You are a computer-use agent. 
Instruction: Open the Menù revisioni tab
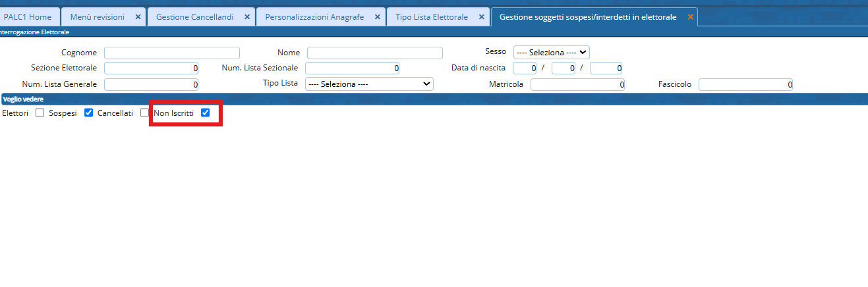pyautogui.click(x=96, y=17)
